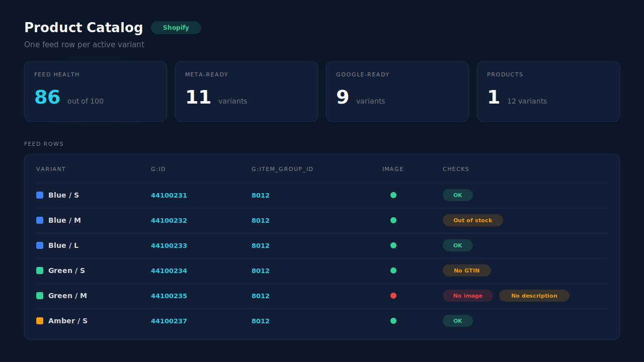Screen dimensions: 644x362
Task: Click the No image error badge
Action: [x=468, y=296]
